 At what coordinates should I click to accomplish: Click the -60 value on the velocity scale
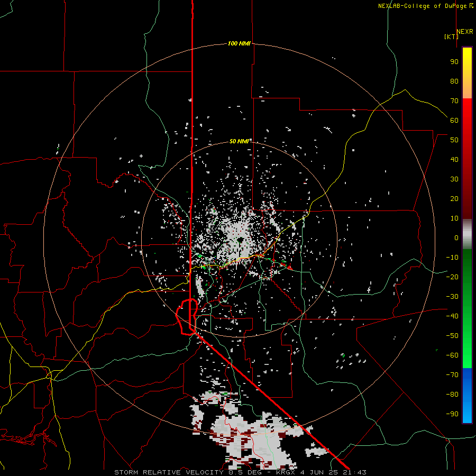(452, 355)
